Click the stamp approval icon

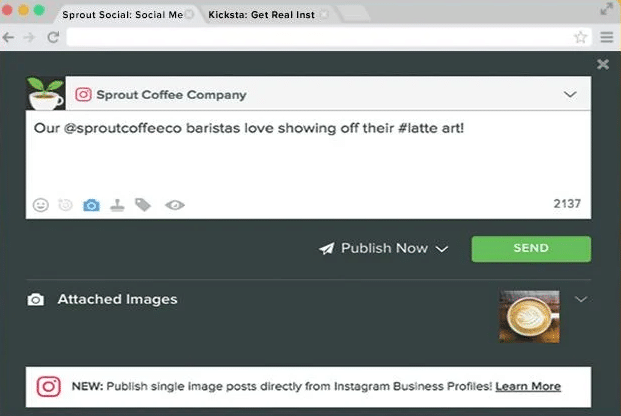coord(117,205)
